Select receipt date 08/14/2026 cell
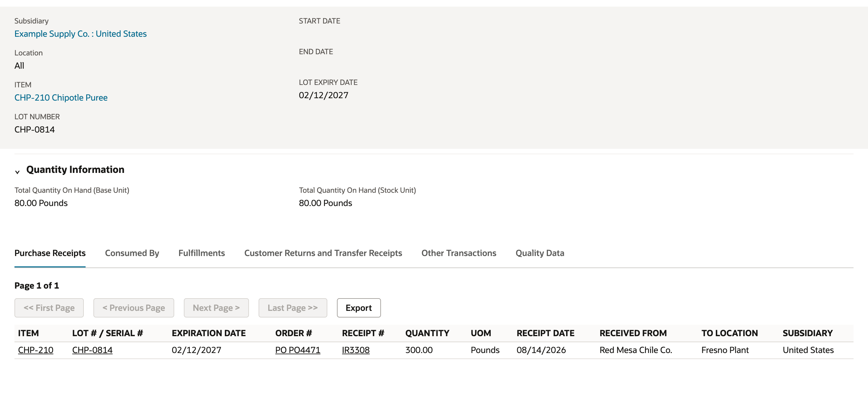The width and height of the screenshot is (868, 394). coord(541,350)
